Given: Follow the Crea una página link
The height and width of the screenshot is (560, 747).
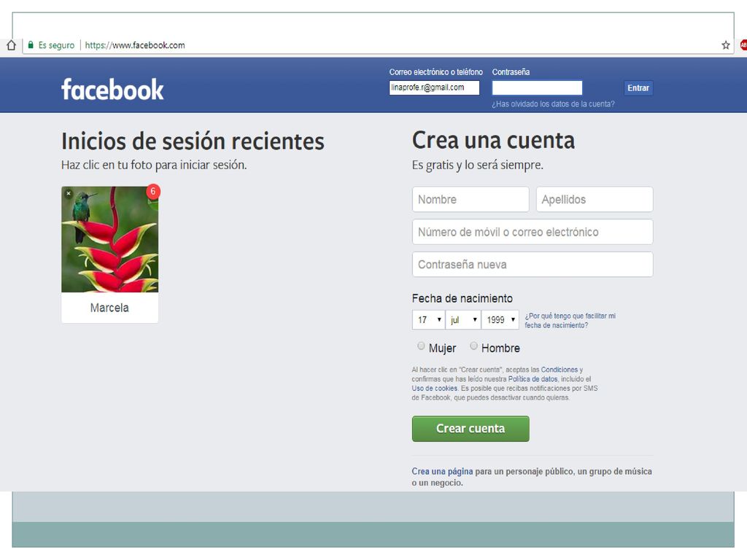Looking at the screenshot, I should coord(442,472).
